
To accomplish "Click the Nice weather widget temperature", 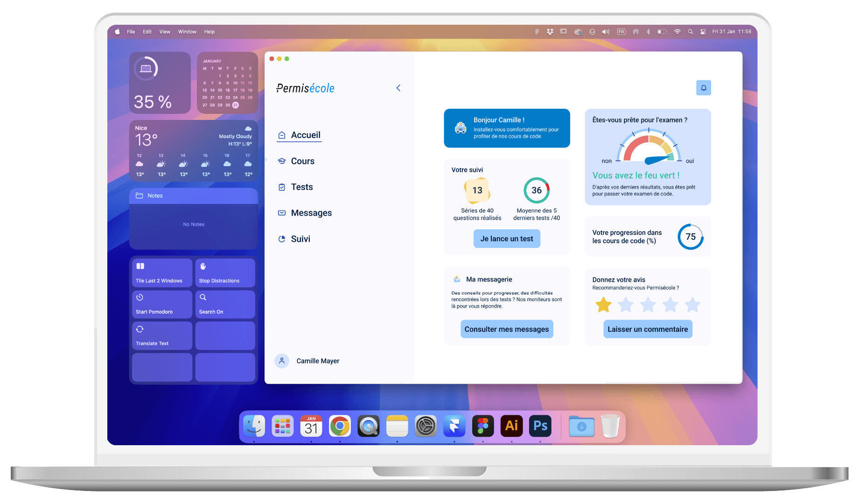I will 146,140.
